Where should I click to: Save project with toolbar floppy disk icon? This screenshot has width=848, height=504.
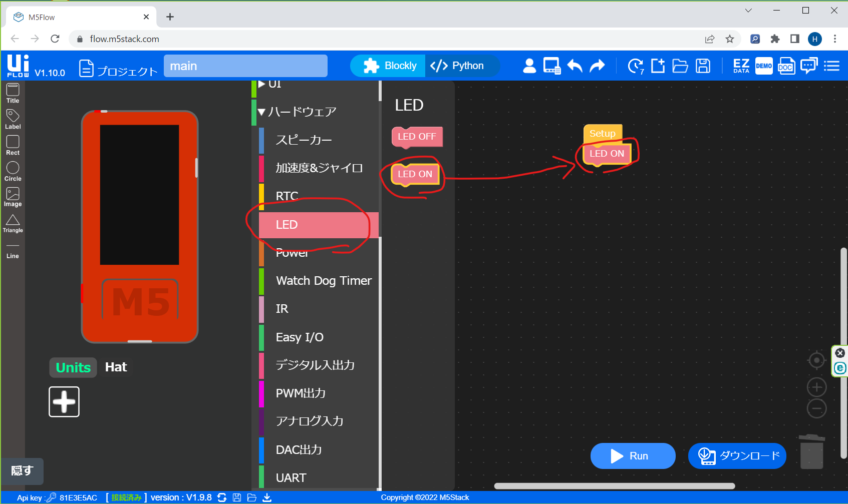point(703,66)
